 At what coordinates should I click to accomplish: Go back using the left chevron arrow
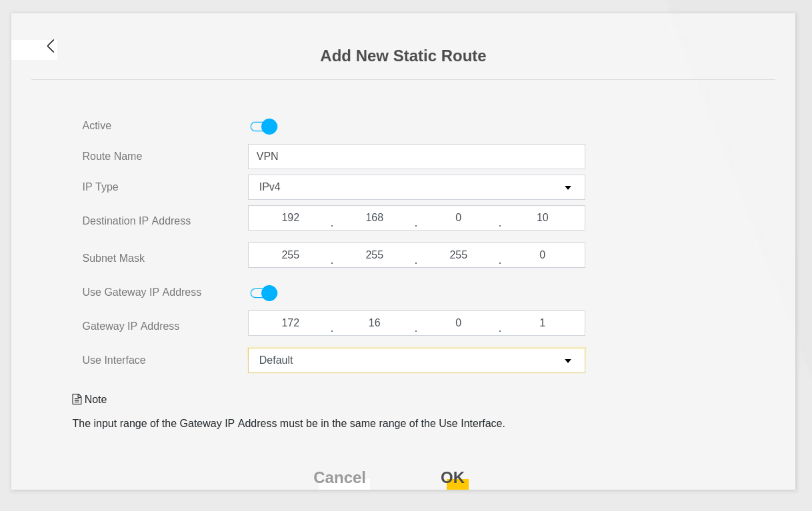tap(51, 46)
